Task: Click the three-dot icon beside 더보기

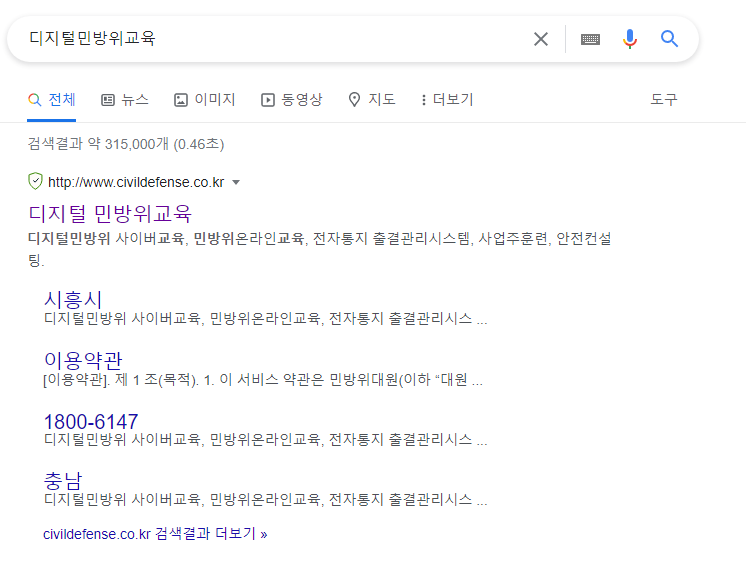Action: pos(423,100)
